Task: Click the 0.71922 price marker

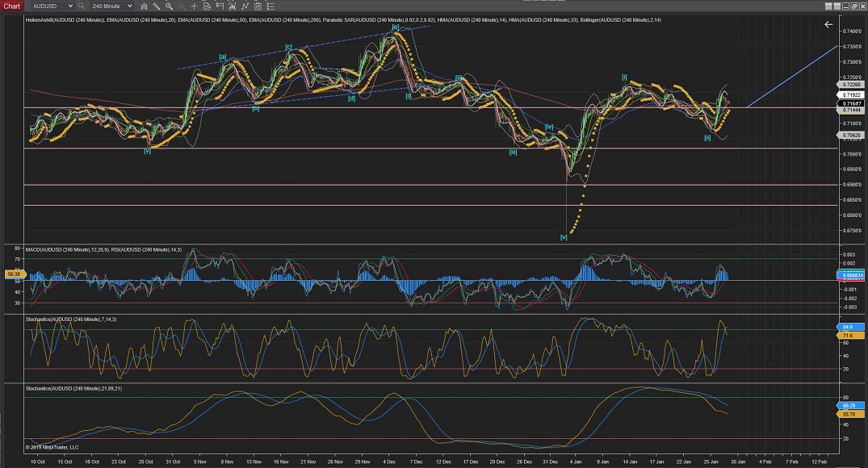Action: click(851, 95)
